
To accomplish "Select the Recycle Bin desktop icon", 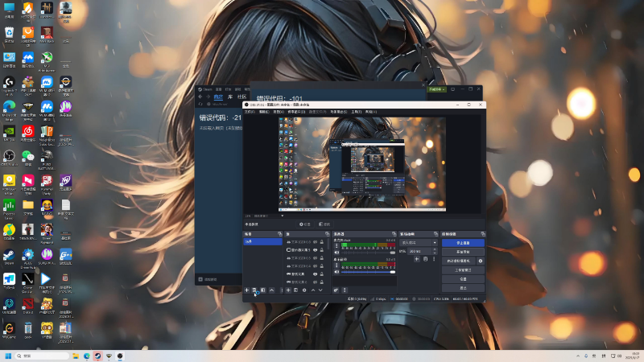I will 9,35.
